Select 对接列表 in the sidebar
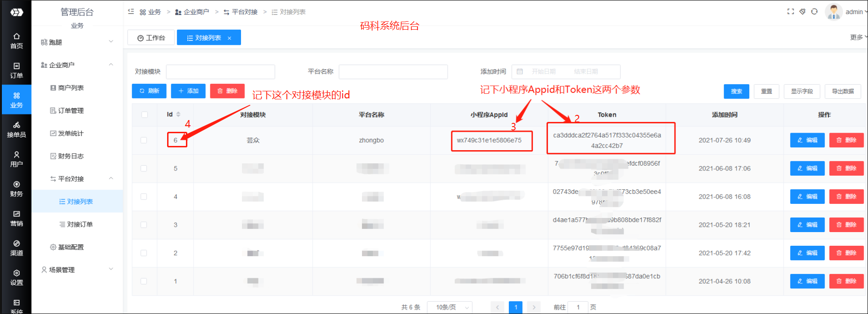 click(77, 201)
